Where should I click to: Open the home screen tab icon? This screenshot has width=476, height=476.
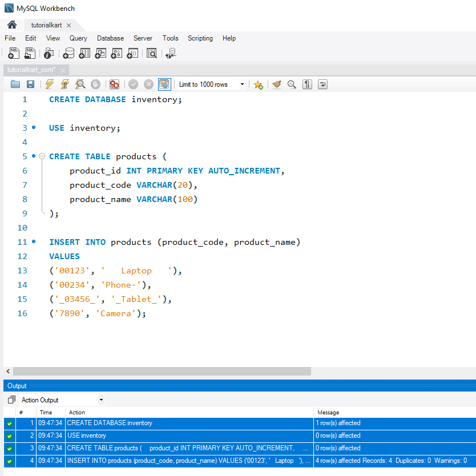point(12,25)
